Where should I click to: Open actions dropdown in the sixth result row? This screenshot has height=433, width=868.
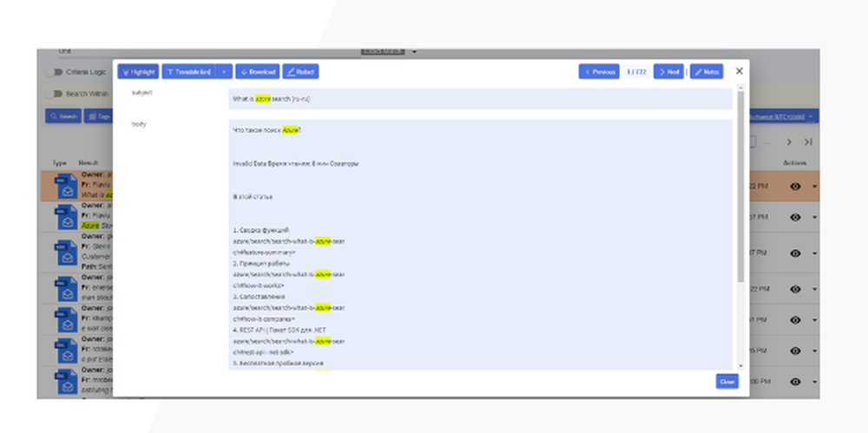point(814,351)
